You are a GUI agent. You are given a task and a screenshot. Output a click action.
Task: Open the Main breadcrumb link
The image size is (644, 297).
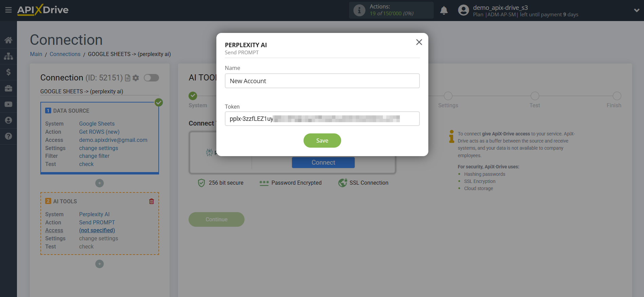click(x=36, y=54)
